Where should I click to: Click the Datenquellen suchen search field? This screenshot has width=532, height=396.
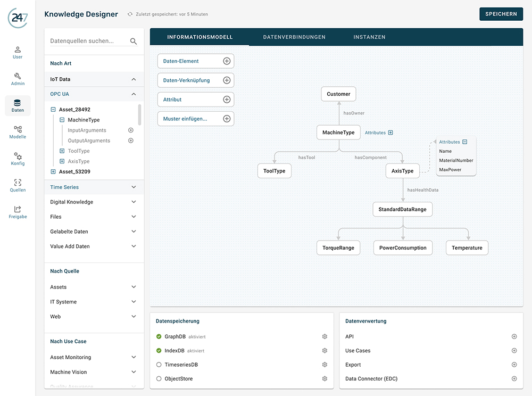(88, 41)
